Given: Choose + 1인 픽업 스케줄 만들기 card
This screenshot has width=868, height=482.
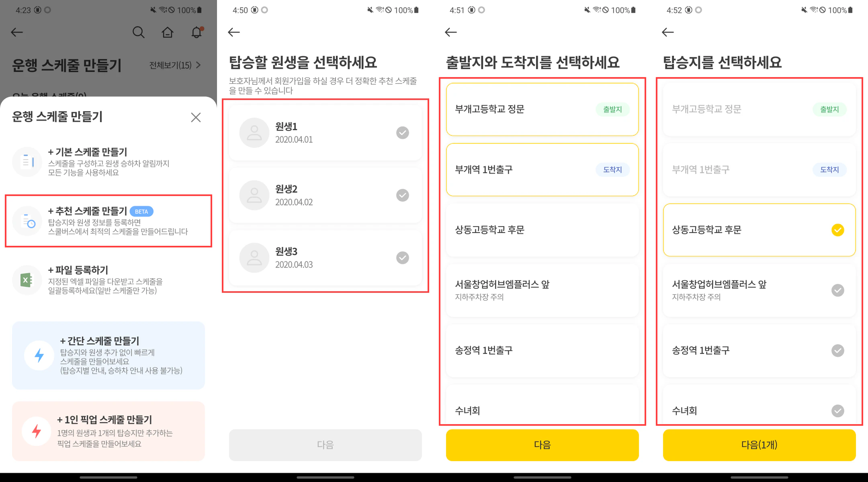Looking at the screenshot, I should coord(108,431).
